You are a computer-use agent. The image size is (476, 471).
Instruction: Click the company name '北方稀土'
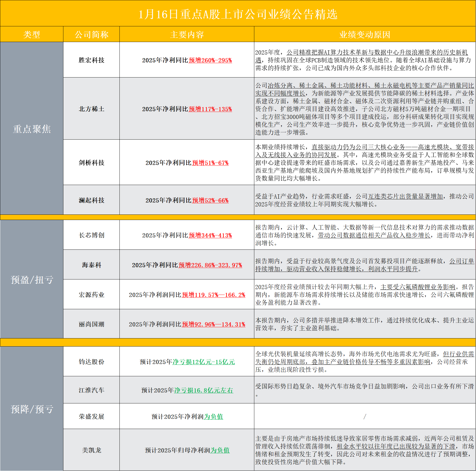click(x=91, y=109)
